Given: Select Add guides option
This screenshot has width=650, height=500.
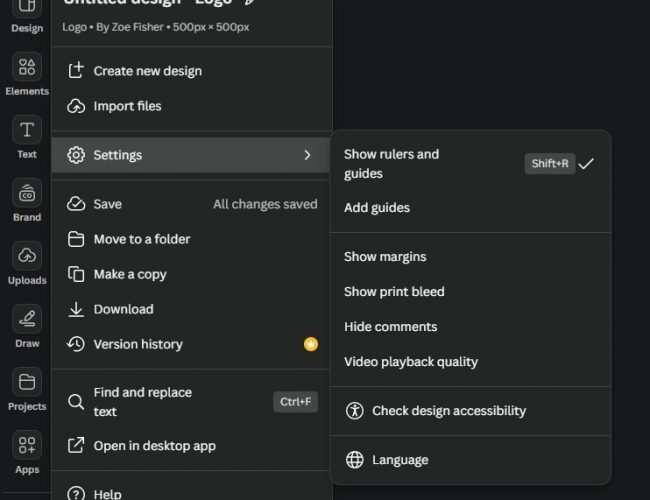Looking at the screenshot, I should pyautogui.click(x=377, y=208).
